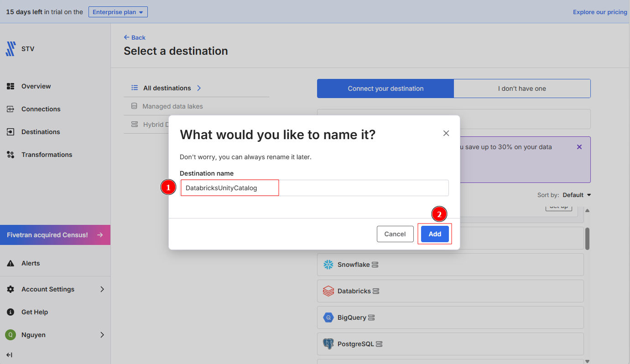Select the Snowflake destination logo
Viewport: 630px width, 364px height.
click(x=328, y=265)
